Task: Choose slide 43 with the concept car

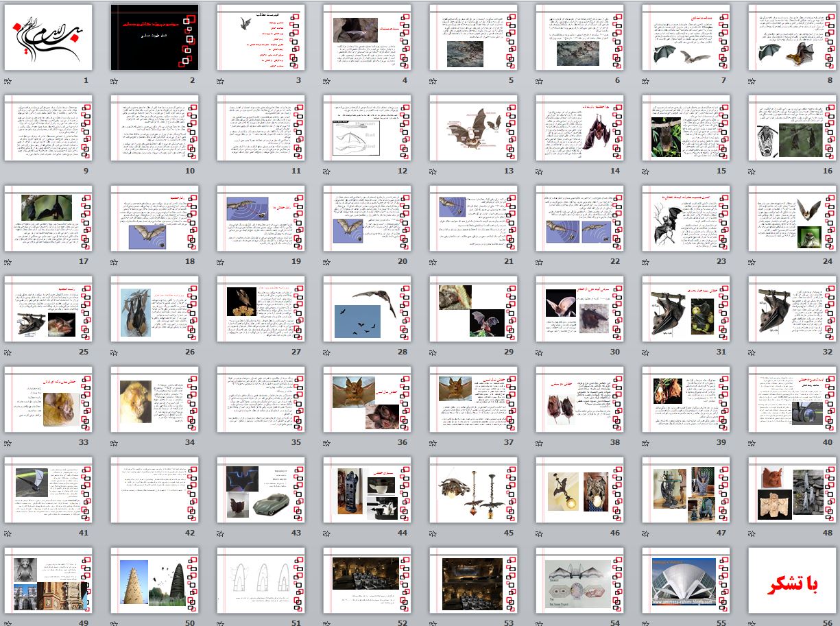Action: pyautogui.click(x=261, y=490)
